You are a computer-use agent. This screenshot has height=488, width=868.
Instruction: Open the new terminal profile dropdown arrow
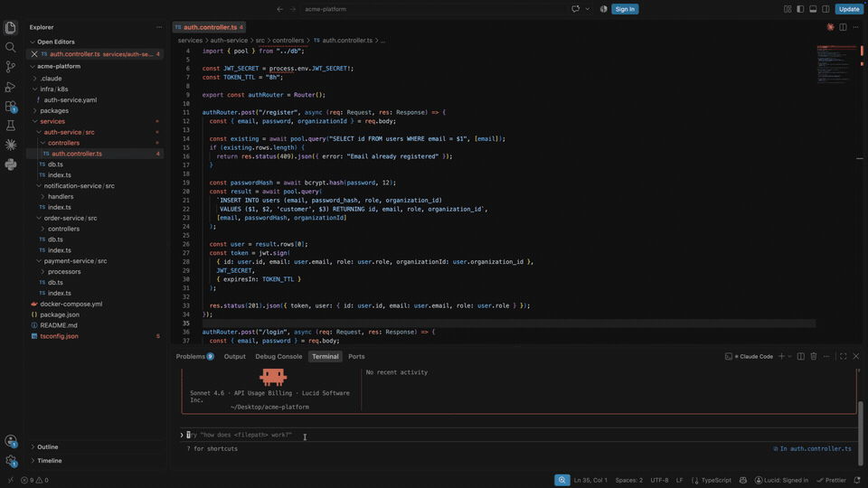[789, 356]
